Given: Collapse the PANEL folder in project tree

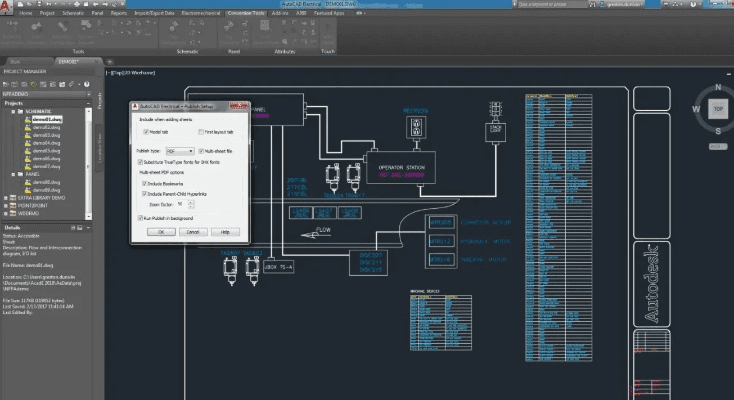Looking at the screenshot, I should pos(13,174).
